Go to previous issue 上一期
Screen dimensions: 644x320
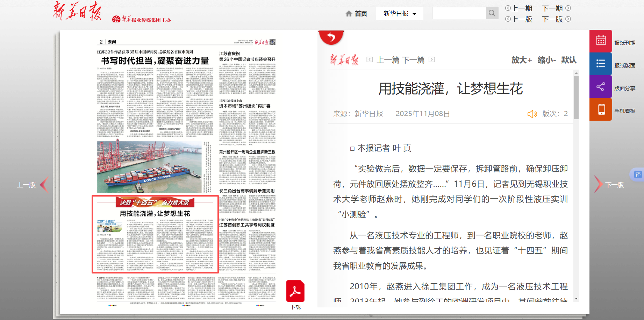point(519,8)
